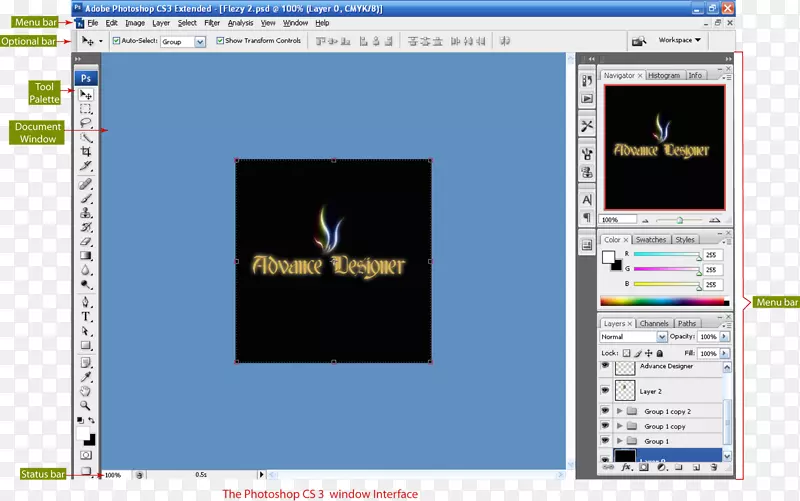The image size is (800, 501).
Task: Pick the Slice tool
Action: click(x=86, y=166)
